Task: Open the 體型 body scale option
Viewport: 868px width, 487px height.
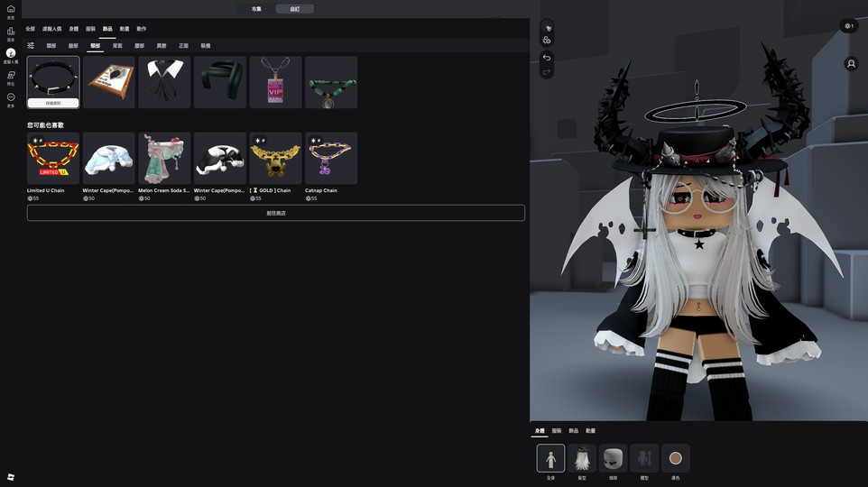Action: coord(644,458)
